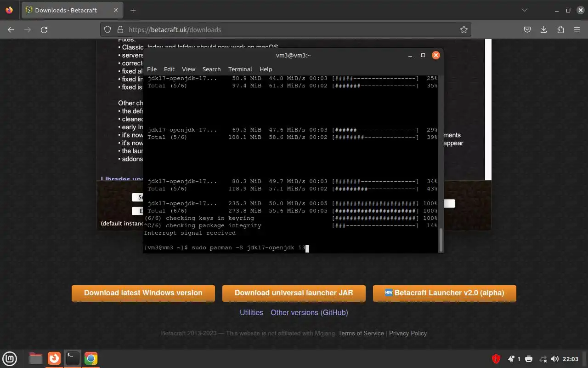Click Download latest Windows version button
Screen dimensions: 588x368
point(143,293)
